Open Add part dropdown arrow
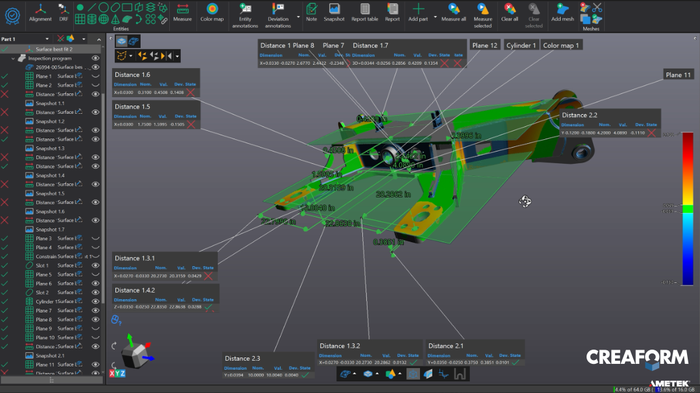Screen dimensions: 700x393 tap(435, 17)
